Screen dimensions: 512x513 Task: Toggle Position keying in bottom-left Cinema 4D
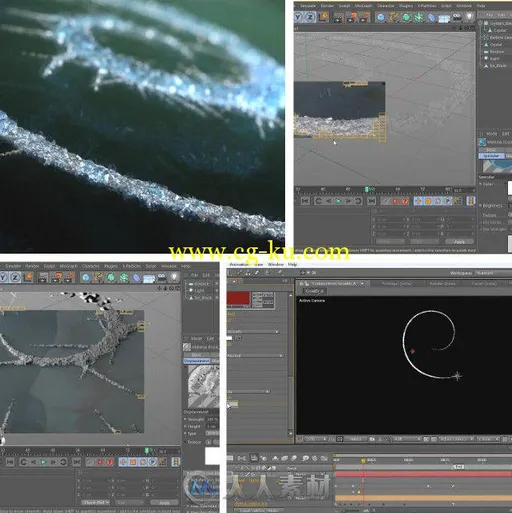point(123,462)
